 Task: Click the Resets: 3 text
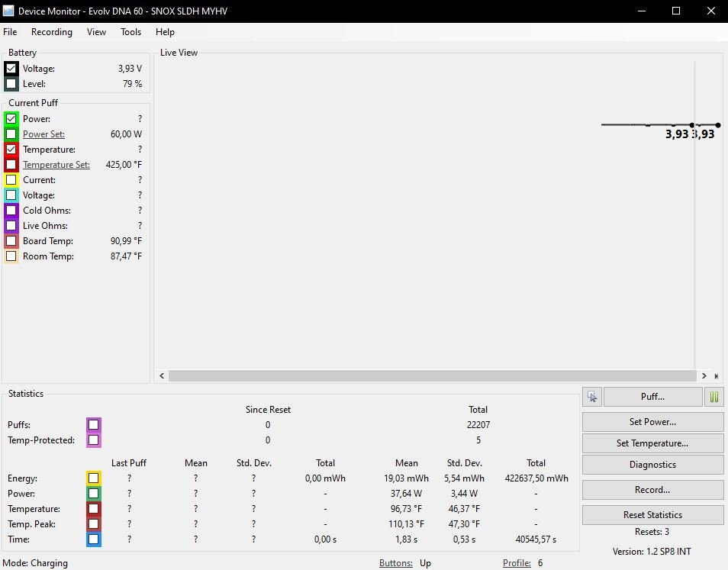(x=652, y=532)
